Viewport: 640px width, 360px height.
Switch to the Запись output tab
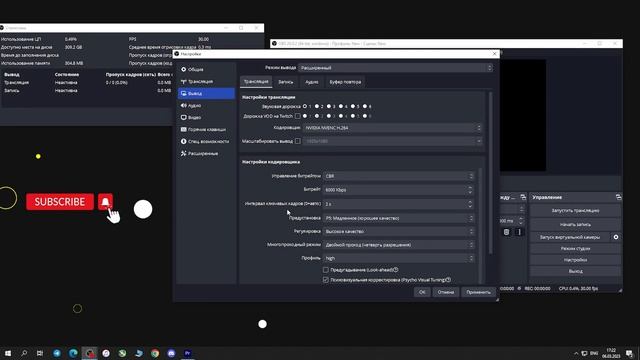[x=286, y=82]
